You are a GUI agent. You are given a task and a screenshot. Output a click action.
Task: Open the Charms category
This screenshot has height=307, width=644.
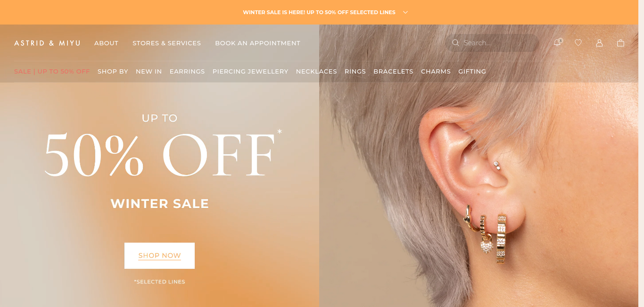[x=436, y=71]
